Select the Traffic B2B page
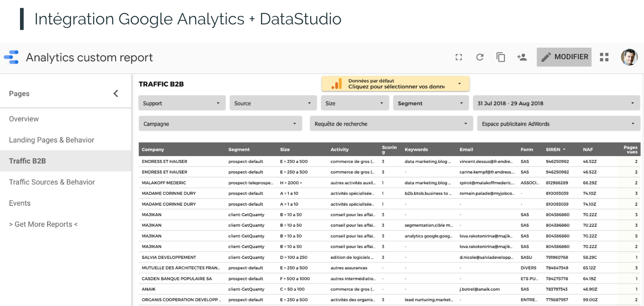This screenshot has height=306, width=644. pyautogui.click(x=65, y=161)
